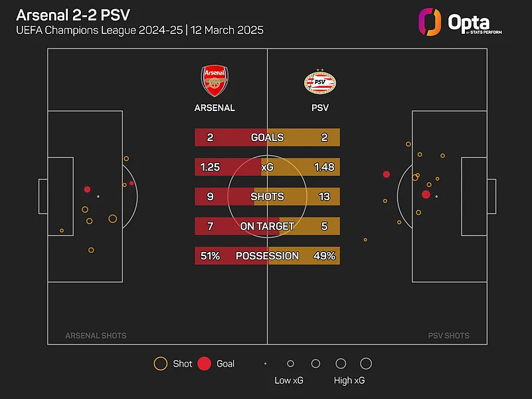Click the UEFA Champions League subtitle
The image size is (532, 399).
coord(139,31)
